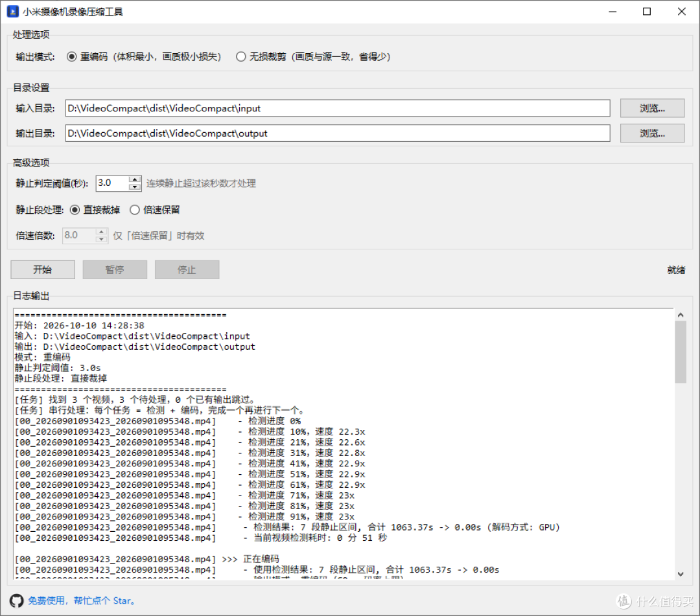Click the 停止 stop button
The height and width of the screenshot is (616, 700).
(x=187, y=270)
